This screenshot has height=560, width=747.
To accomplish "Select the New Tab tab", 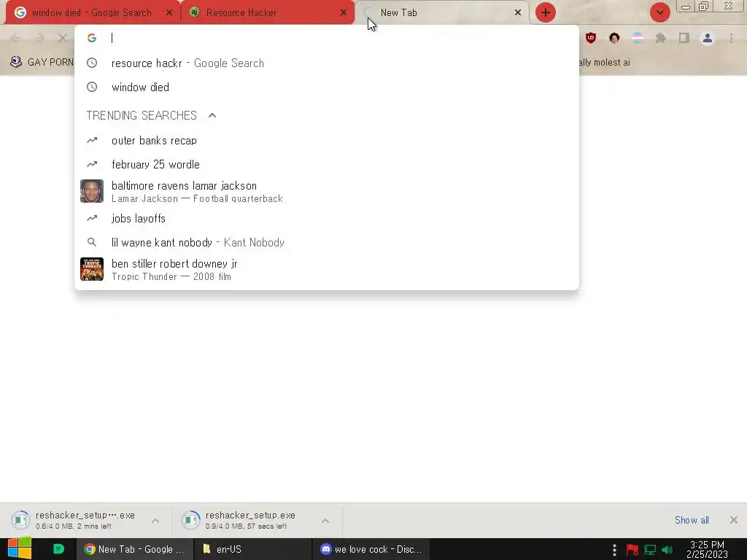I will click(x=441, y=13).
